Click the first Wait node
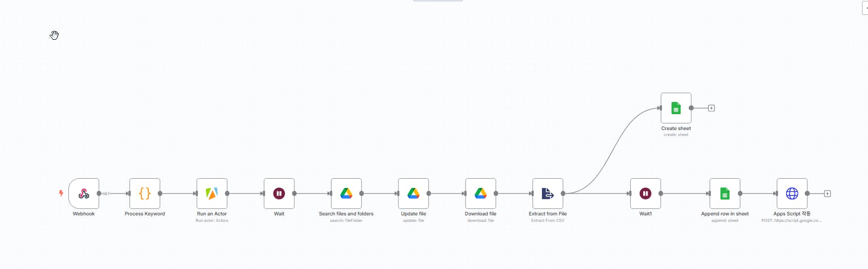868x269 pixels. tap(279, 194)
